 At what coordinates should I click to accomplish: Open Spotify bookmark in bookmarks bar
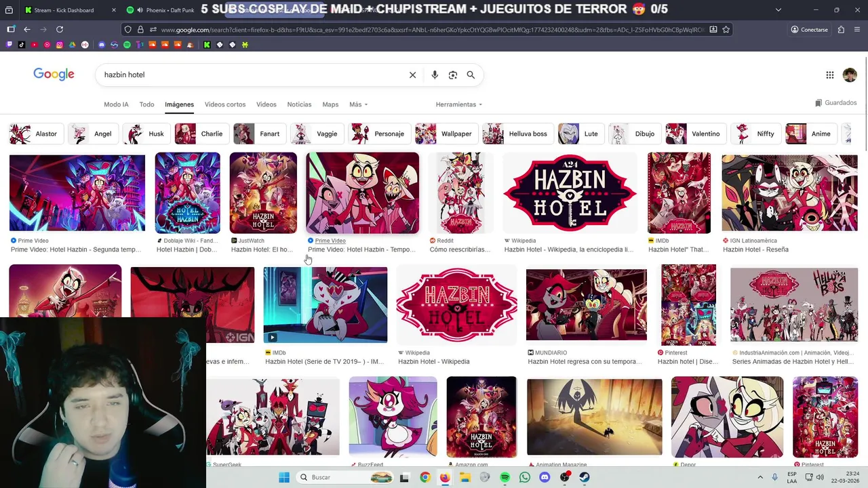coord(127,45)
